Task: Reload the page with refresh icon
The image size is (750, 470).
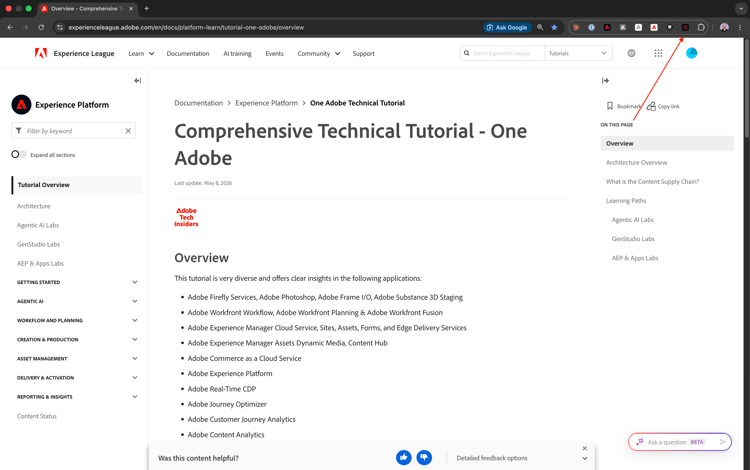Action: 41,27
